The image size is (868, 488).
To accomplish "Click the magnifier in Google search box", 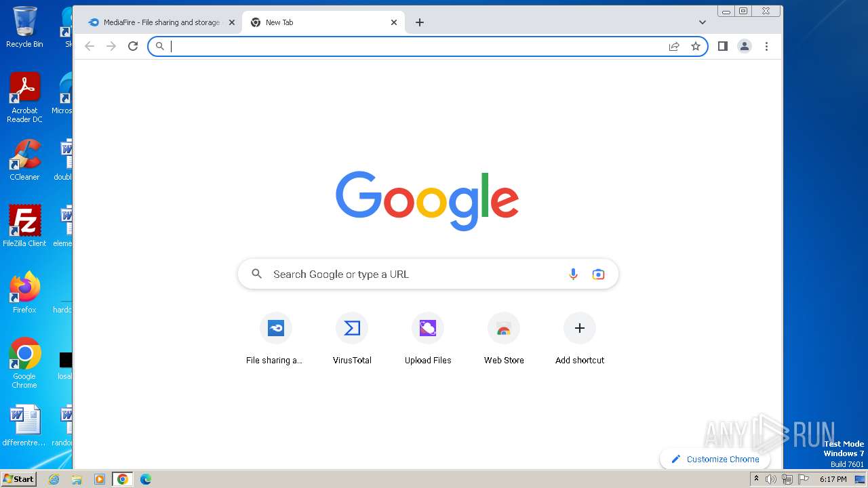I will click(x=256, y=274).
